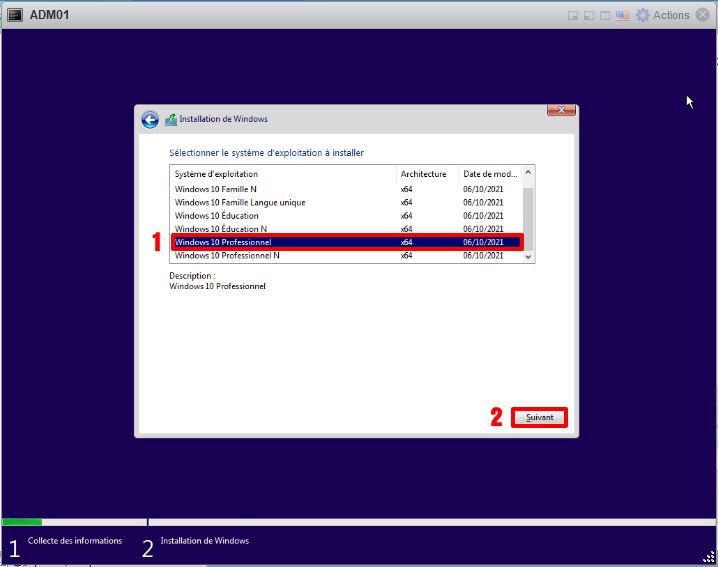
Task: Click the smallest console size icon
Action: point(573,16)
